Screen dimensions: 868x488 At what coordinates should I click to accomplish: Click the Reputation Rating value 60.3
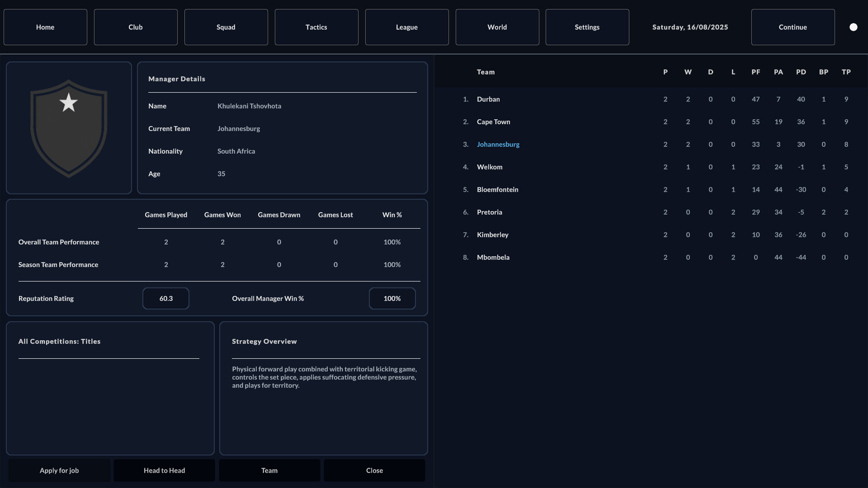point(165,298)
